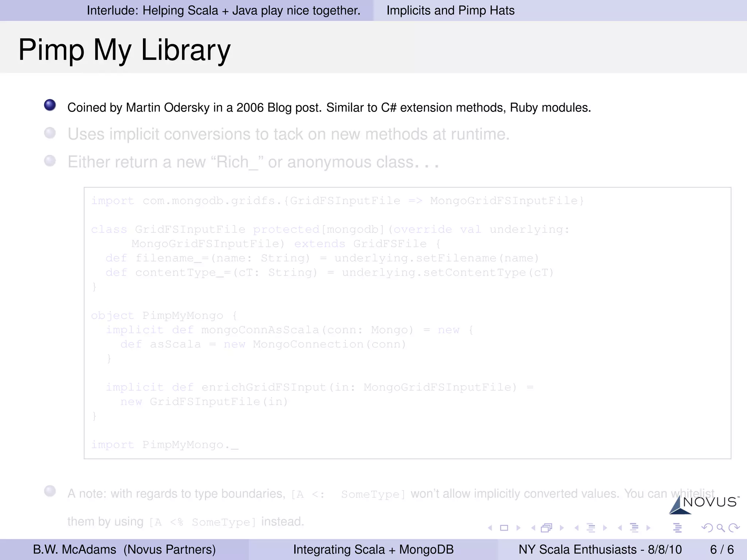Click the magnifier search icon
747x560 pixels.
click(x=721, y=528)
